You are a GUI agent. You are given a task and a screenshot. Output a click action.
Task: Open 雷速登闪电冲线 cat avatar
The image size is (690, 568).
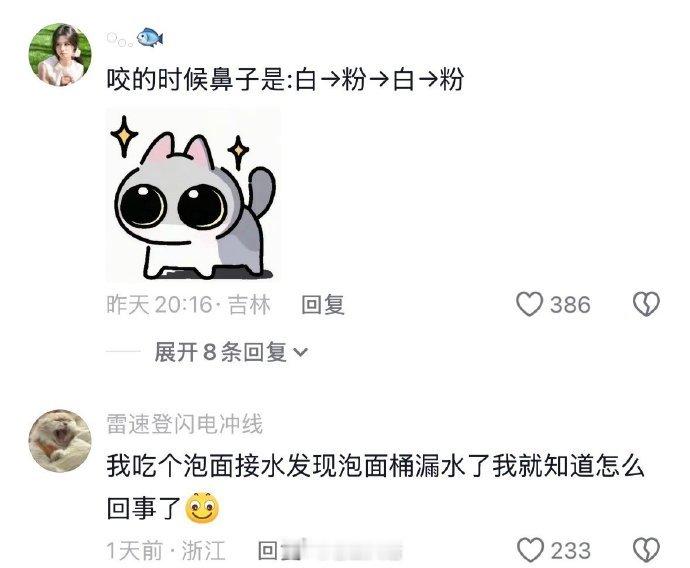click(x=60, y=441)
